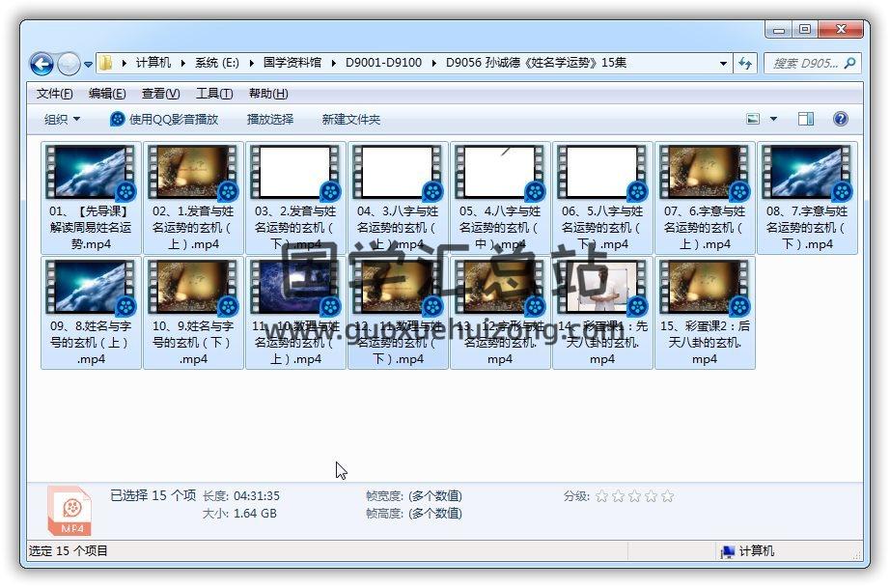
Task: Select video 05、4.八字与姓名运势的玄机（中）
Action: [499, 198]
